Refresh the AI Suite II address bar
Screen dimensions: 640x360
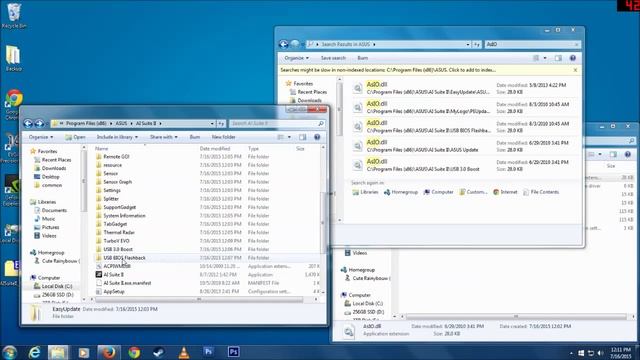(221, 123)
